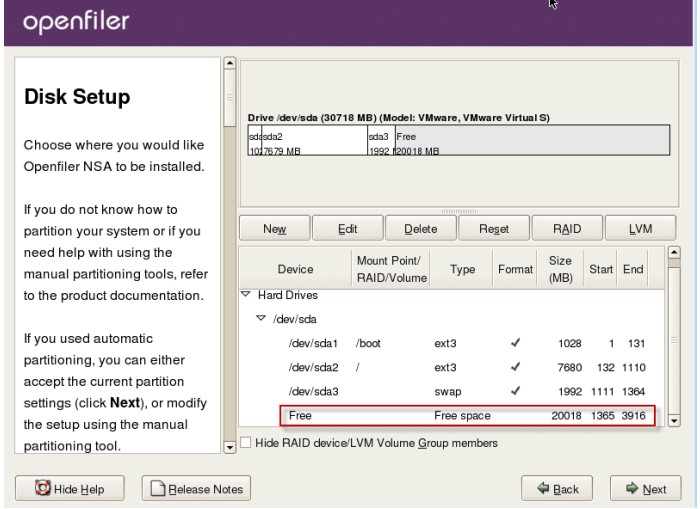The height and width of the screenshot is (509, 700).
Task: Sort by the Format column header
Action: (x=515, y=269)
